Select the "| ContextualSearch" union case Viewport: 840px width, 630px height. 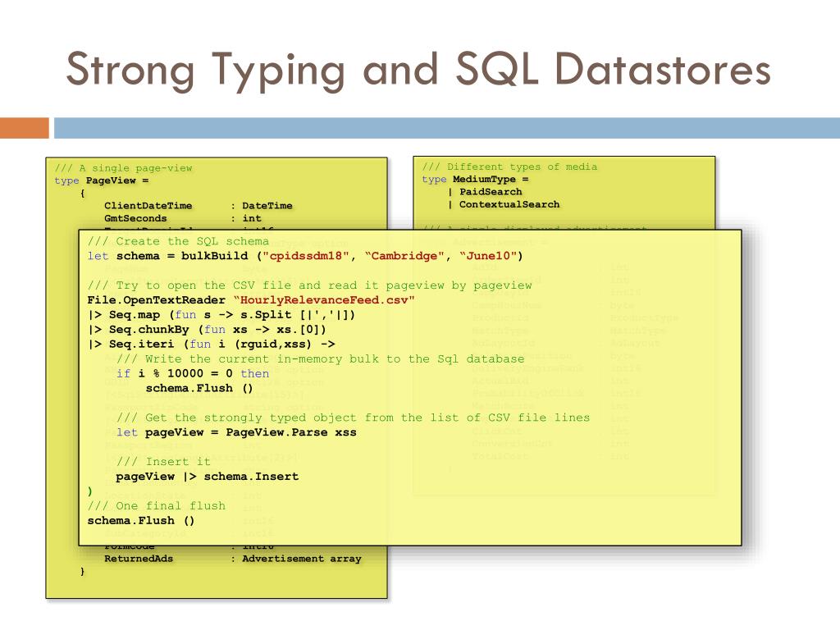pyautogui.click(x=504, y=204)
